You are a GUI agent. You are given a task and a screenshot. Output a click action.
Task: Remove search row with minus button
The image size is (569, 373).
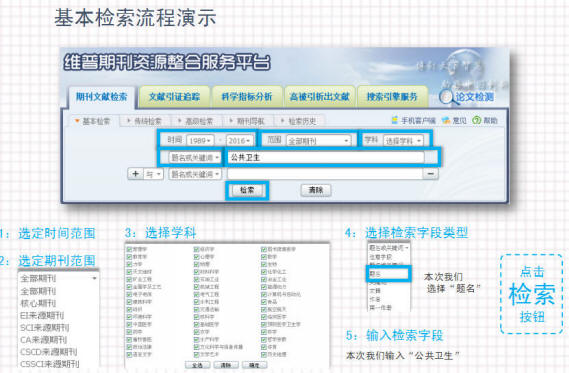point(430,174)
